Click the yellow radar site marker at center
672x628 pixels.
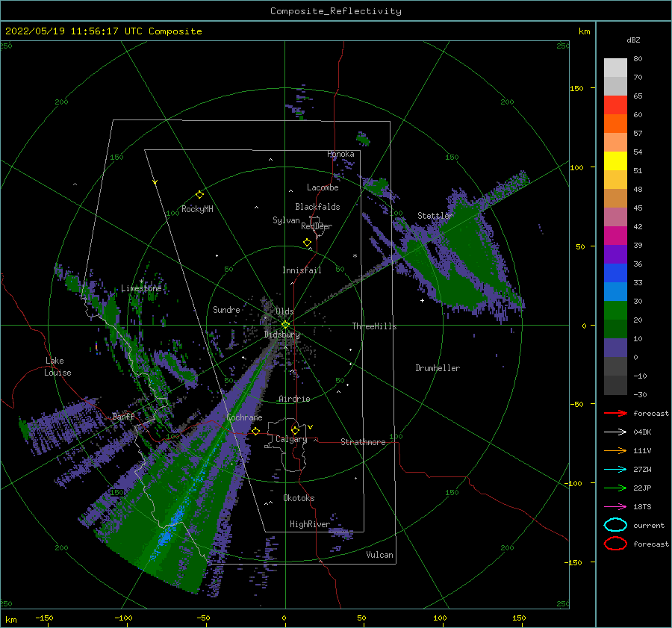(285, 325)
